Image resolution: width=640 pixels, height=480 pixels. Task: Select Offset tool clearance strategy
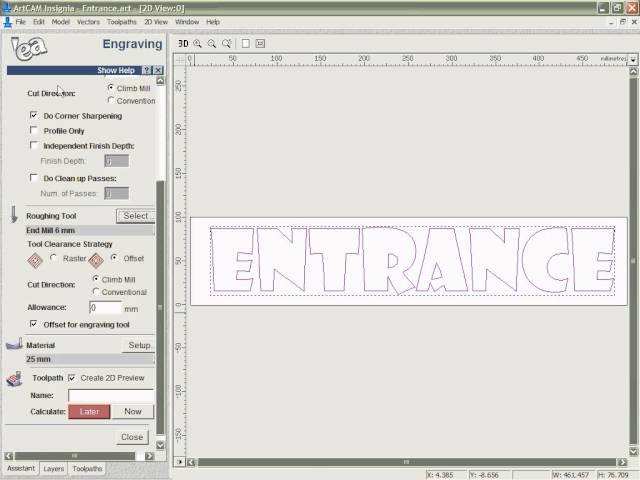point(114,258)
